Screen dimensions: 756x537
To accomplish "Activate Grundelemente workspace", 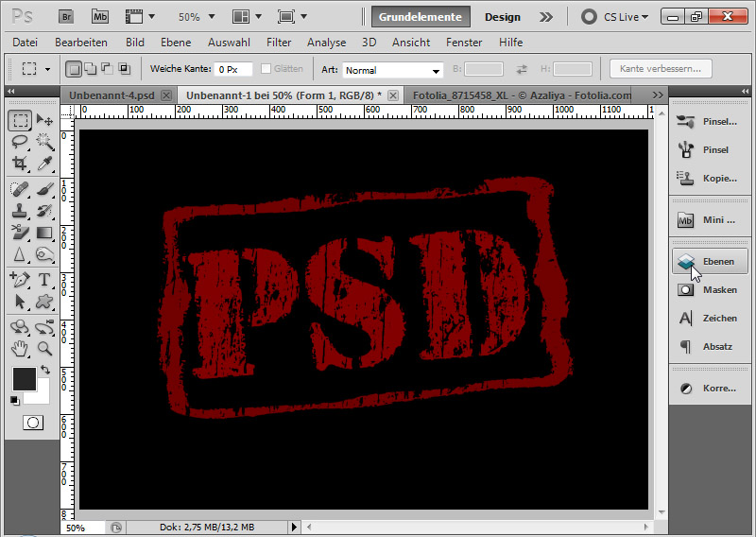I will click(421, 17).
